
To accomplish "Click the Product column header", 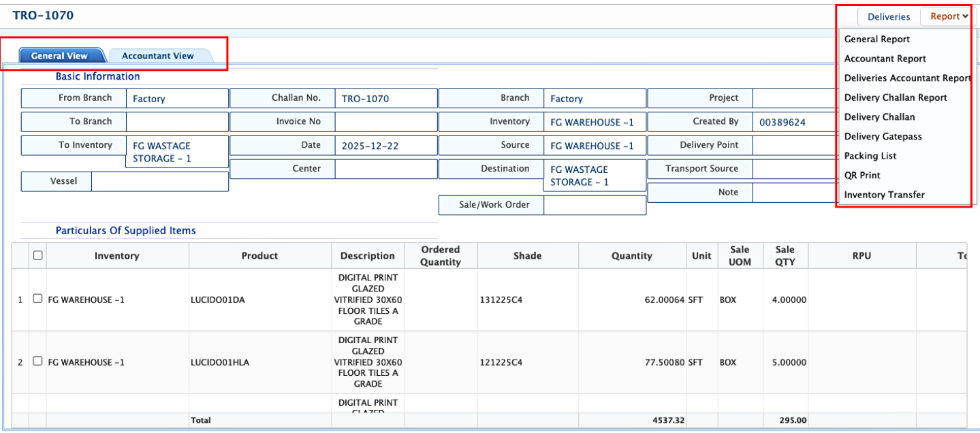I will 259,256.
